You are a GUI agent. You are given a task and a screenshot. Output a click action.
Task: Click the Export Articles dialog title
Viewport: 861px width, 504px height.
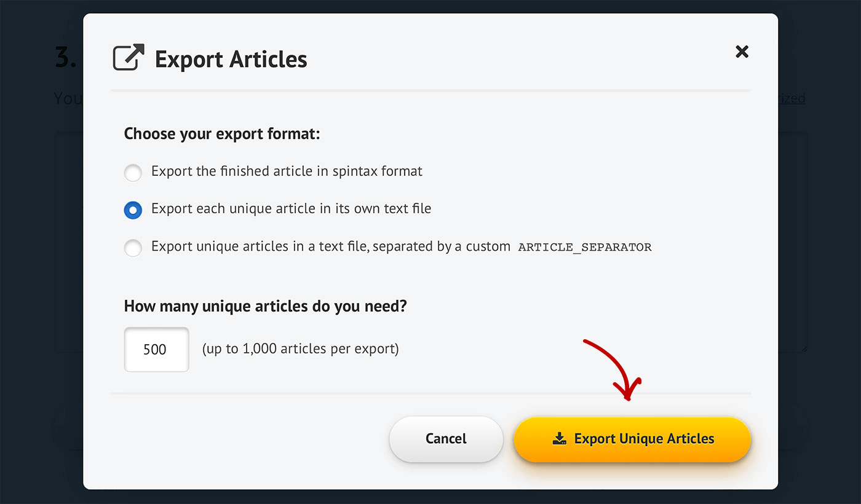231,58
